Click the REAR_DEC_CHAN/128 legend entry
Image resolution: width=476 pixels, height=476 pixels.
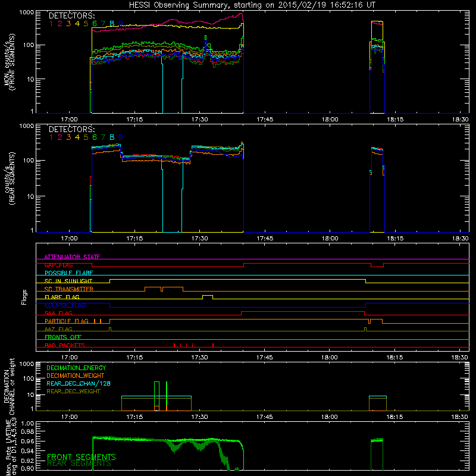pos(79,383)
